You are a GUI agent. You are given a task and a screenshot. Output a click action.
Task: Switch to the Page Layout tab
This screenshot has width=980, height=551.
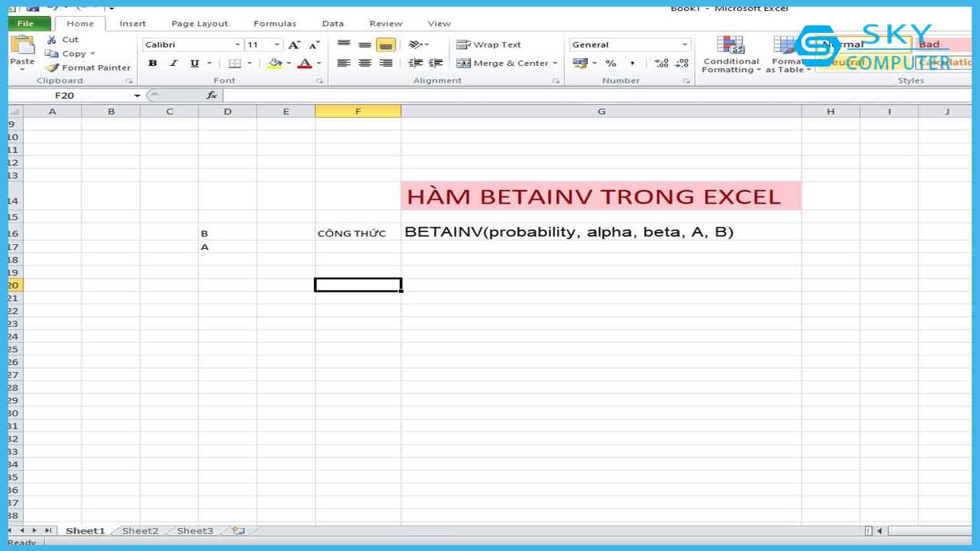click(200, 24)
